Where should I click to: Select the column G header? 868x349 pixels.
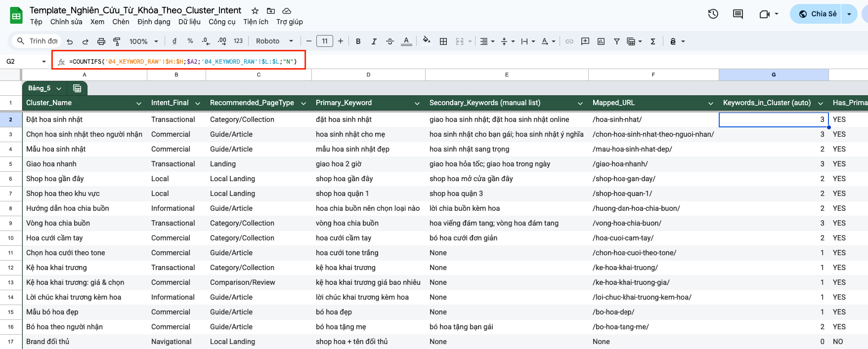[774, 75]
